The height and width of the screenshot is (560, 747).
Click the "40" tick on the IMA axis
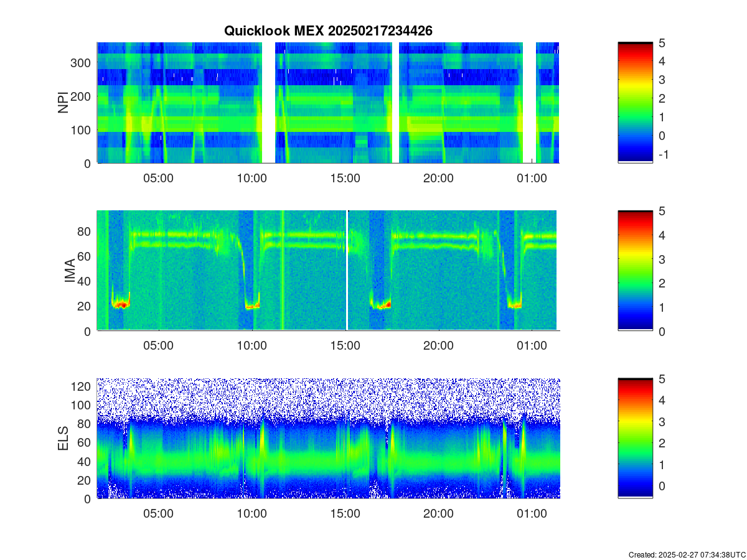pyautogui.click(x=85, y=281)
